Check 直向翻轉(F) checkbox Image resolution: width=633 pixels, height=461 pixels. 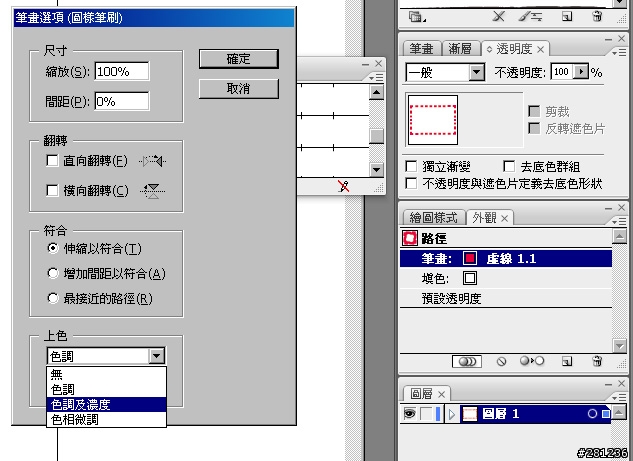coord(52,161)
